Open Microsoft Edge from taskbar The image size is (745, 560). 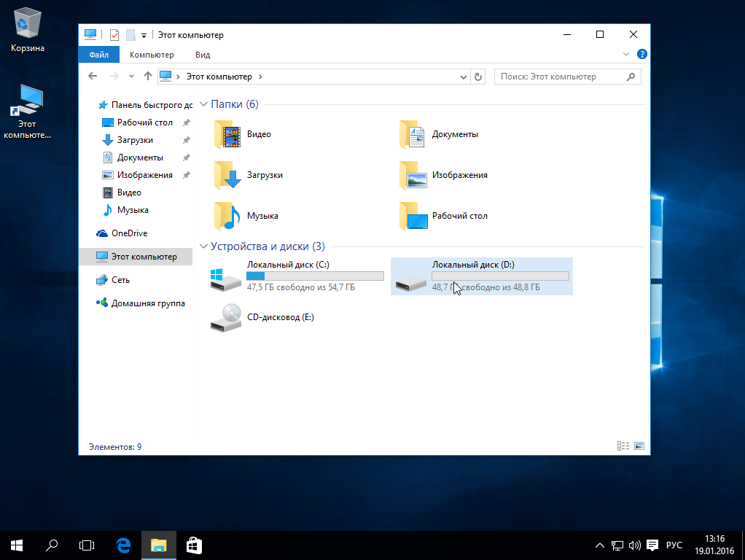point(124,545)
